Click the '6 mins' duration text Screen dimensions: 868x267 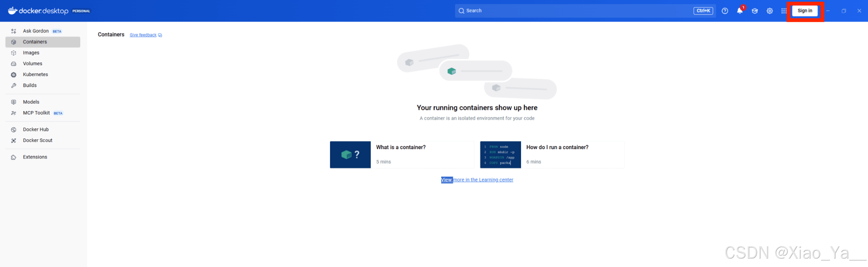[534, 162]
